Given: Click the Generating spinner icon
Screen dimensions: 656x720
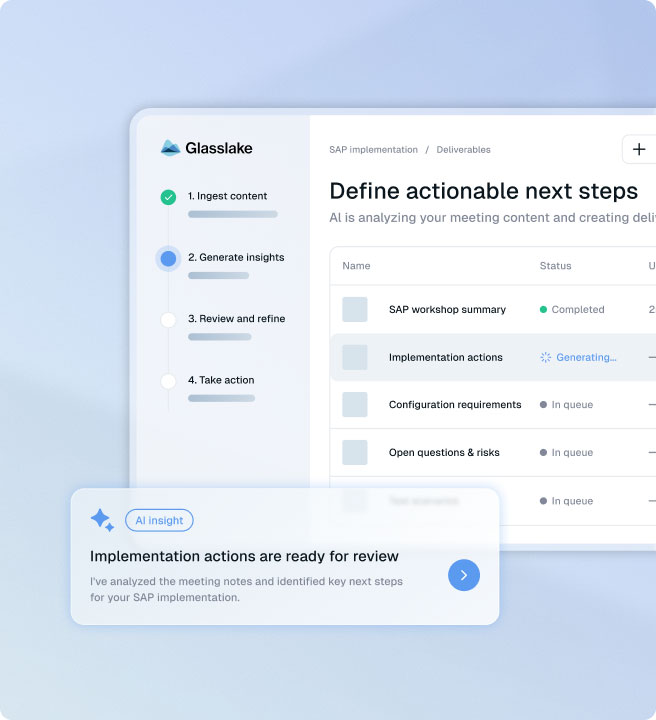Looking at the screenshot, I should pos(545,357).
